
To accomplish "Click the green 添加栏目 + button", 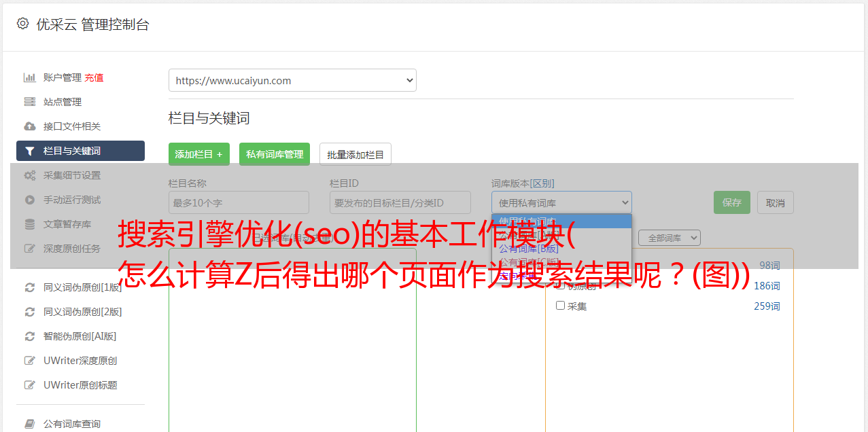I will [x=199, y=154].
